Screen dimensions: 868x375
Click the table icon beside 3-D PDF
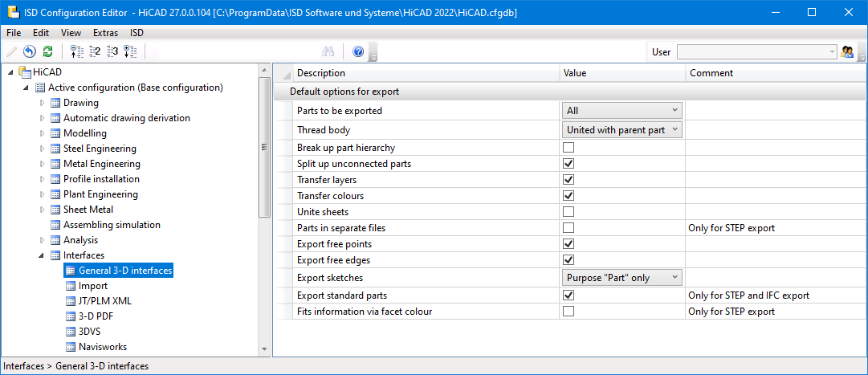click(x=71, y=316)
